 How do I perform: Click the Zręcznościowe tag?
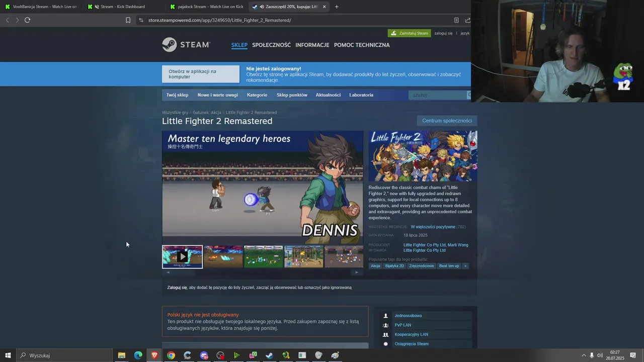[x=422, y=266]
